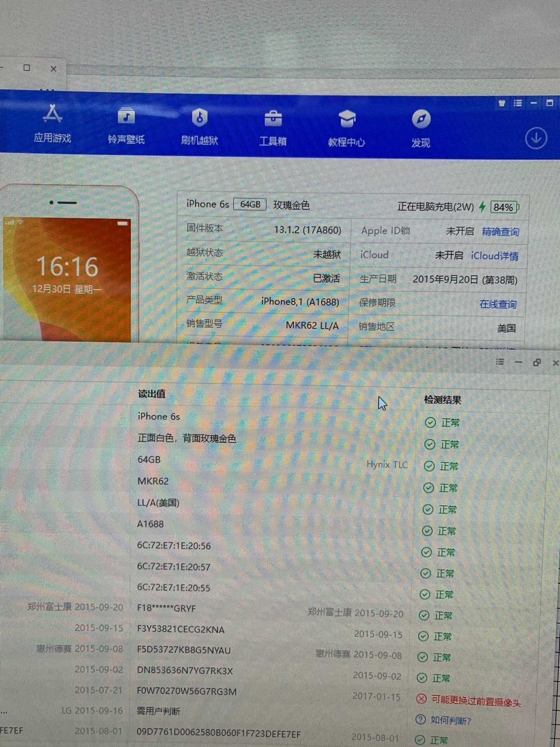
Task: Select the ID 09D7761D0062580B060F1F723DEFE7EF
Action: [x=219, y=733]
